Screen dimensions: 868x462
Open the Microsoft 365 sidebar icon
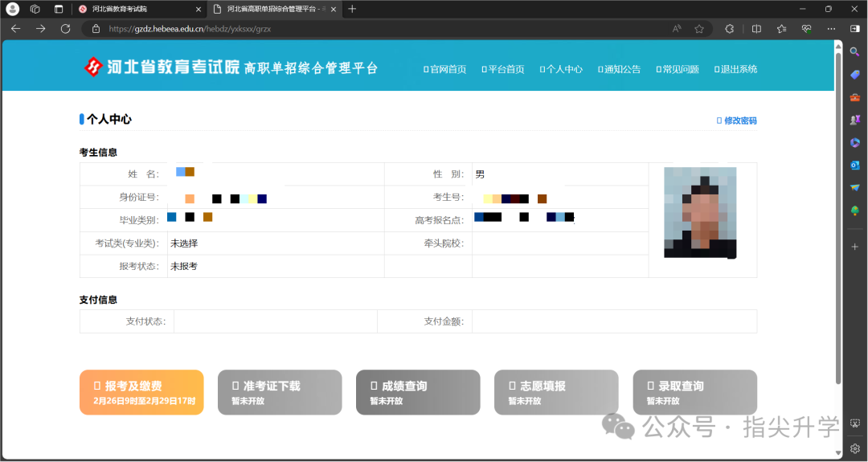click(854, 142)
